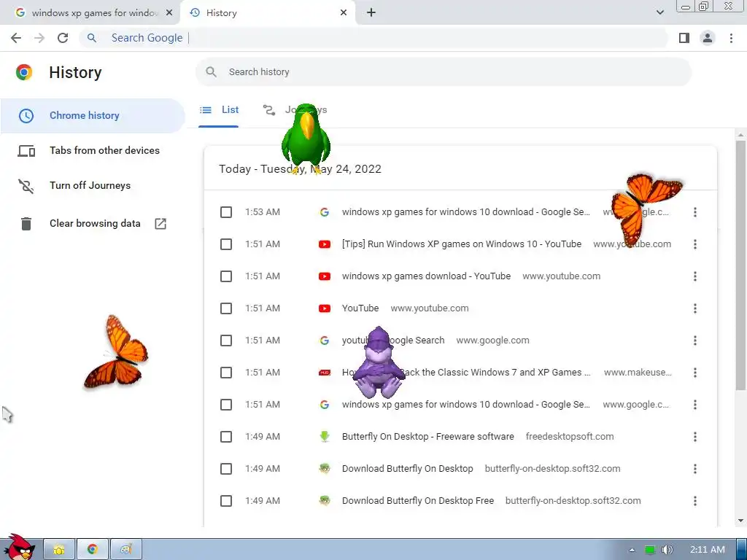
Task: Check the Download Butterfly On Desktop entry
Action: pyautogui.click(x=226, y=469)
